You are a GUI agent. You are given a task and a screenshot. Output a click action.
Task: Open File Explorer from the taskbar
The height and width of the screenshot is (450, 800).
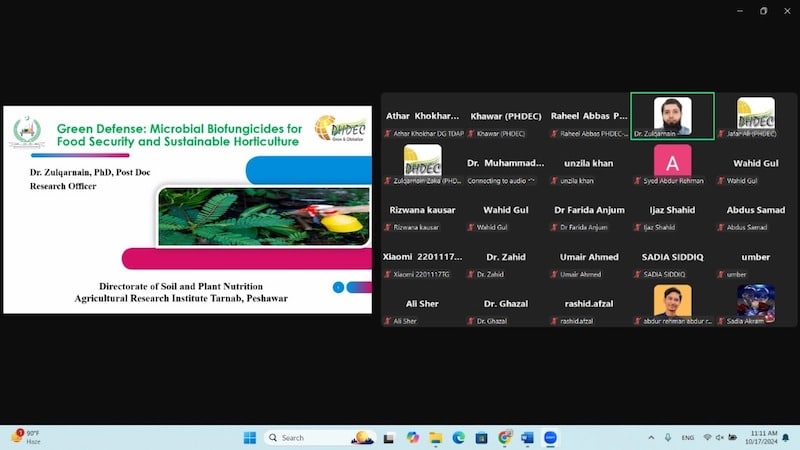tap(436, 438)
